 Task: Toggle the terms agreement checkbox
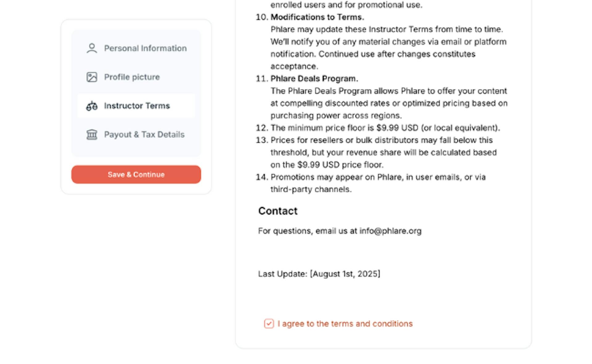pos(269,324)
